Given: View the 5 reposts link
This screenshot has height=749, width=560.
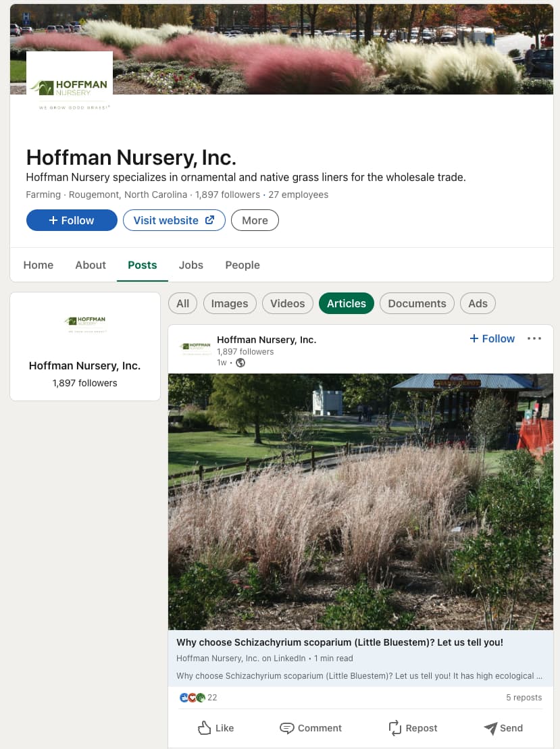Looking at the screenshot, I should point(524,698).
